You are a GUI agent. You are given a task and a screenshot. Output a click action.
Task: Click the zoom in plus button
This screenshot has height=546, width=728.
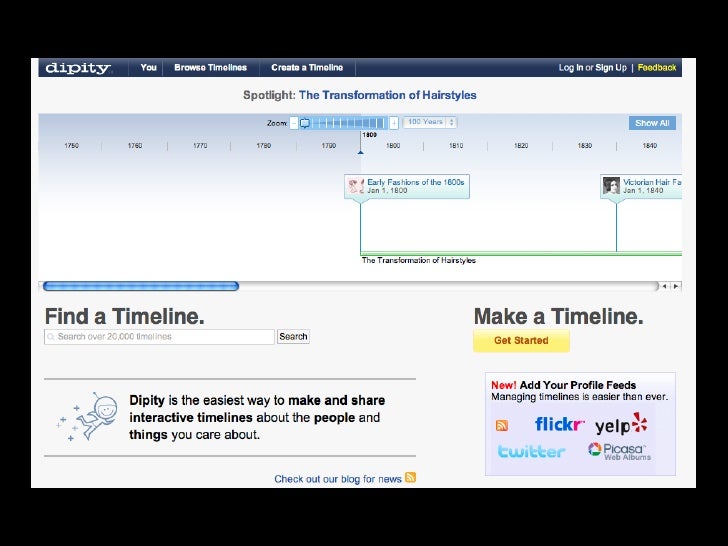394,123
